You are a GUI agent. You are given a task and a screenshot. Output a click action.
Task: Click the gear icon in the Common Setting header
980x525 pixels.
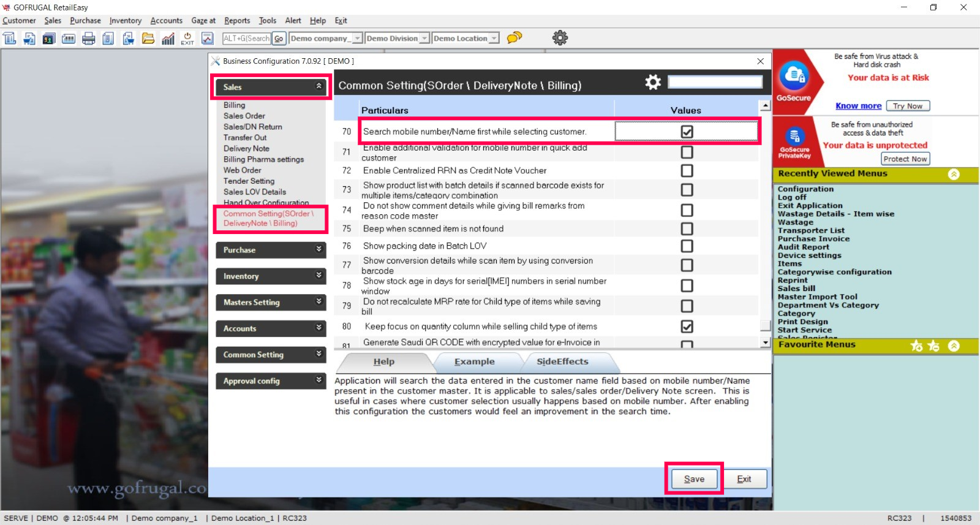tap(653, 82)
